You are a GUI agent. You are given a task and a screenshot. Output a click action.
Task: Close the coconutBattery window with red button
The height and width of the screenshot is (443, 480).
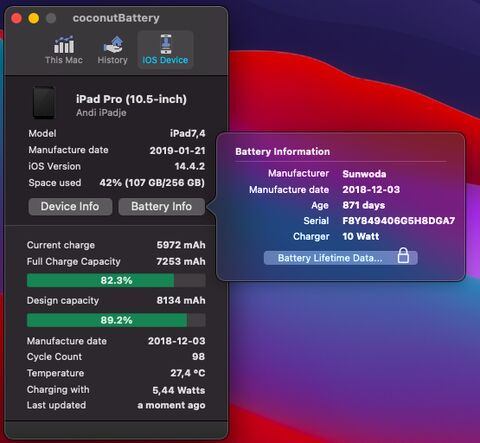point(16,18)
